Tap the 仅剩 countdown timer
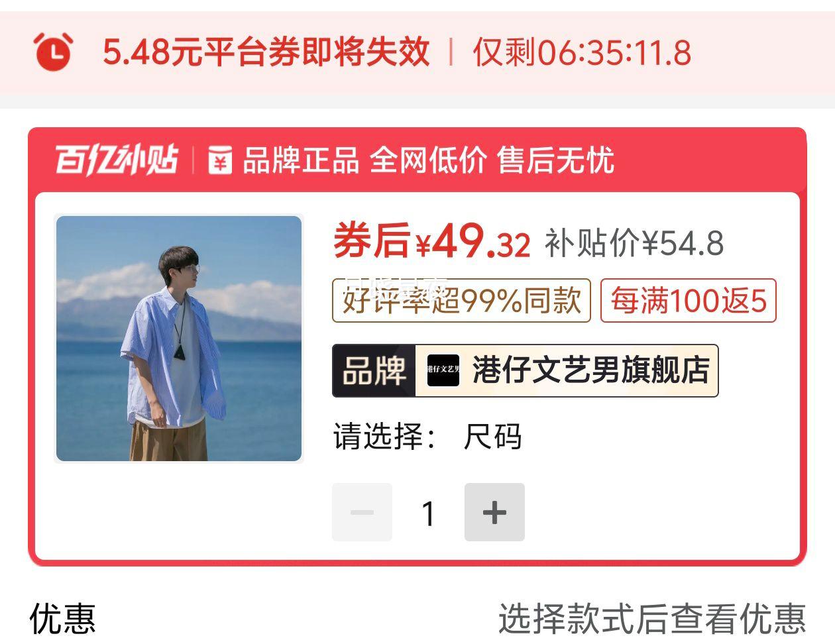 (582, 52)
